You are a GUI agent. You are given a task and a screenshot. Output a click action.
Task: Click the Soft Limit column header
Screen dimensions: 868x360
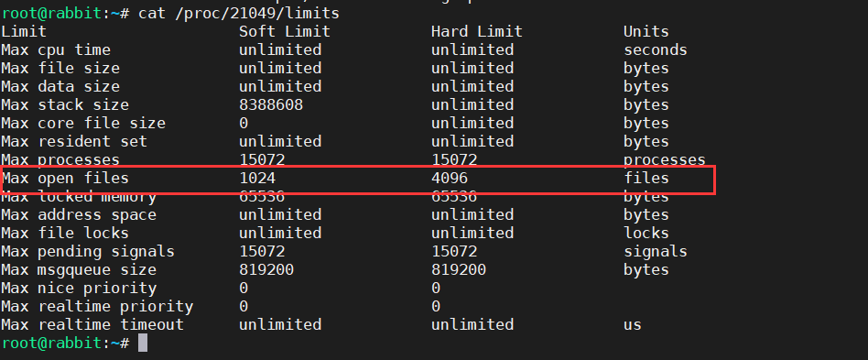[x=284, y=31]
